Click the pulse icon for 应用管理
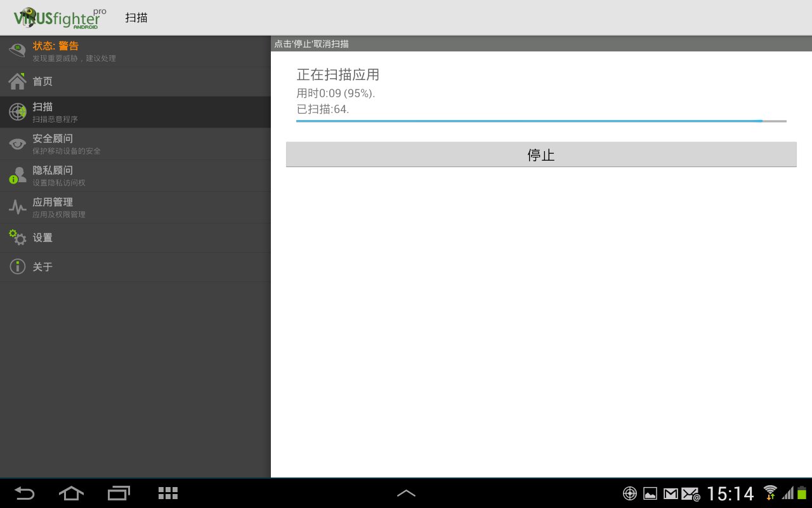This screenshot has width=812, height=508. tap(17, 208)
